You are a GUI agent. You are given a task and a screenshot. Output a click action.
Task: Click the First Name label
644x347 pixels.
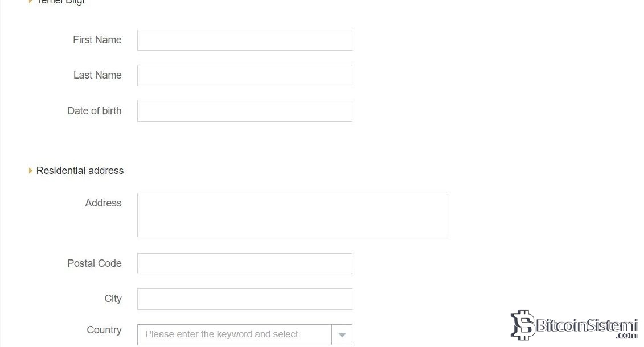pyautogui.click(x=97, y=40)
